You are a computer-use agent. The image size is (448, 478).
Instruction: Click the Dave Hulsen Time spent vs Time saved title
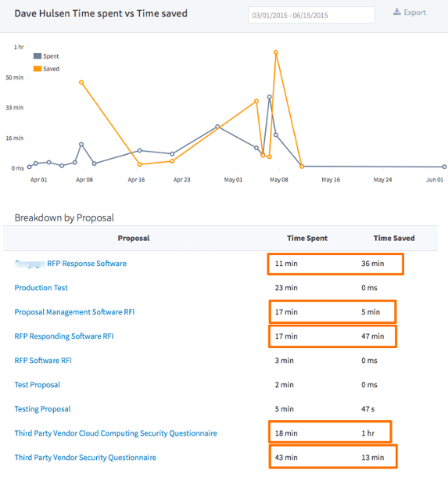tap(101, 14)
